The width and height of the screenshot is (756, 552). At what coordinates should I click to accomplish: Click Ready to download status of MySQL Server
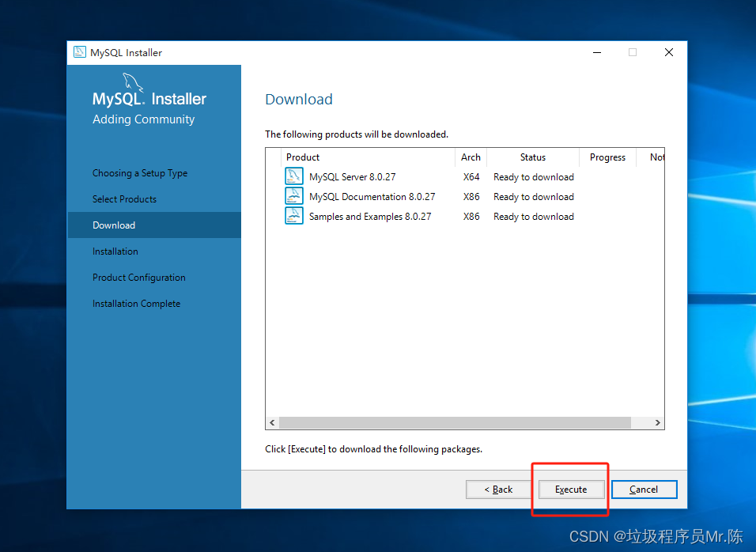click(x=534, y=177)
